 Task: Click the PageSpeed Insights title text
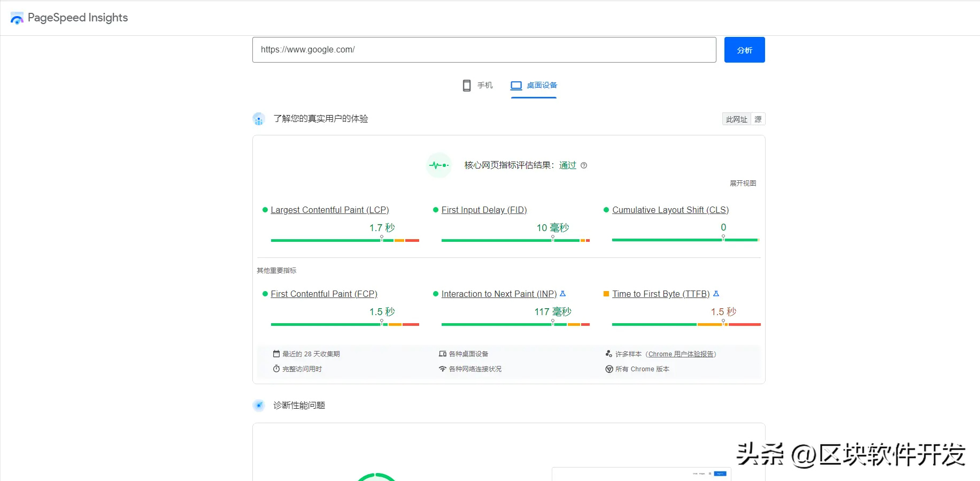(x=78, y=18)
